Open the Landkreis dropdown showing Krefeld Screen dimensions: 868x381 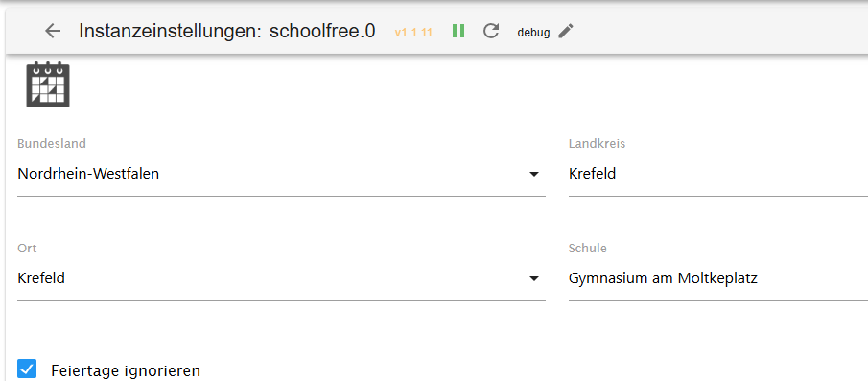(718, 174)
